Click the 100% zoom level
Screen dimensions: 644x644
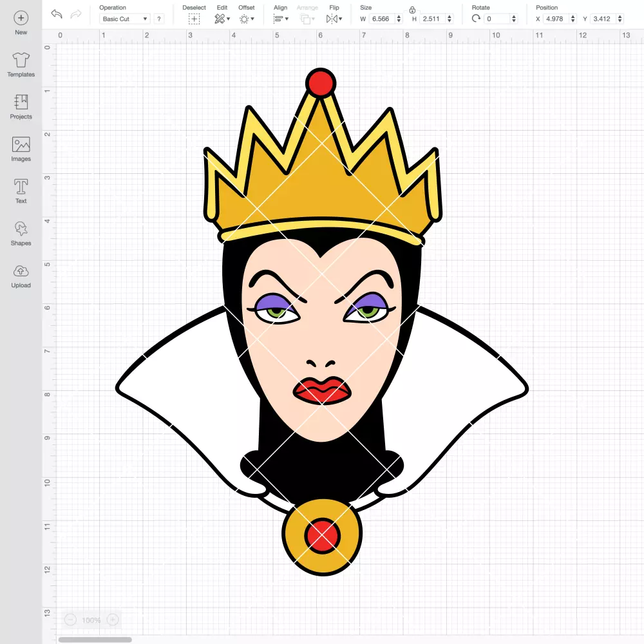91,620
